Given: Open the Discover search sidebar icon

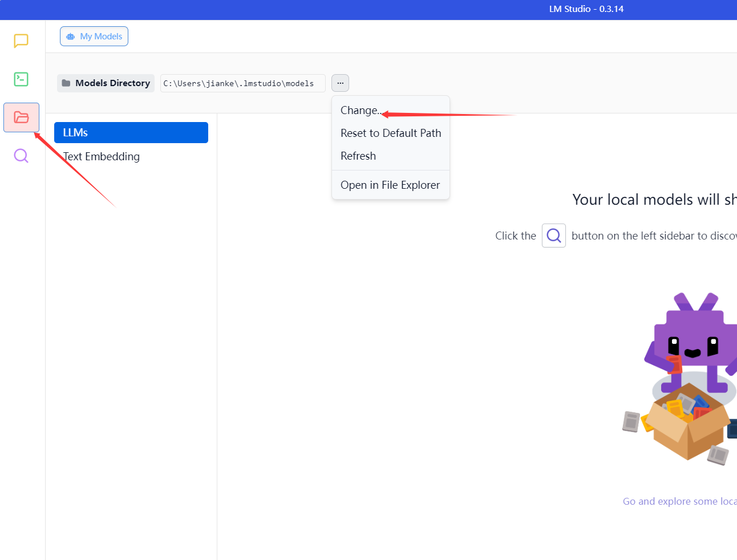Looking at the screenshot, I should [21, 156].
